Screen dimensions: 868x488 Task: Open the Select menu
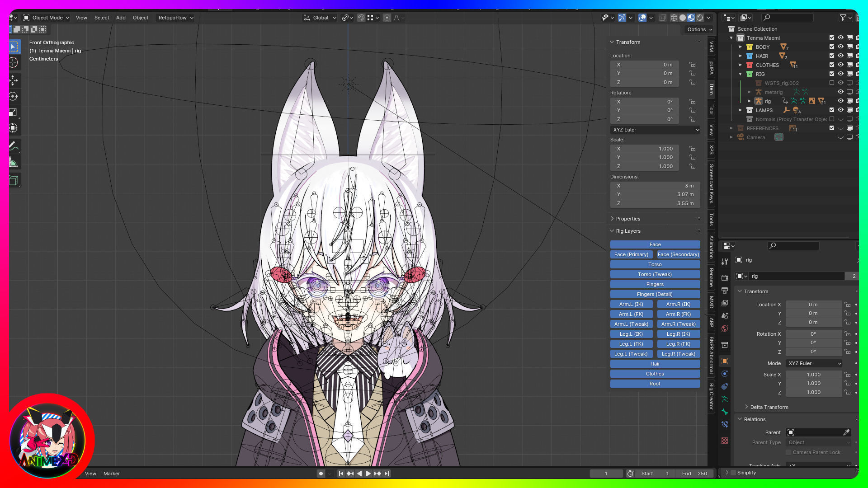(x=102, y=18)
